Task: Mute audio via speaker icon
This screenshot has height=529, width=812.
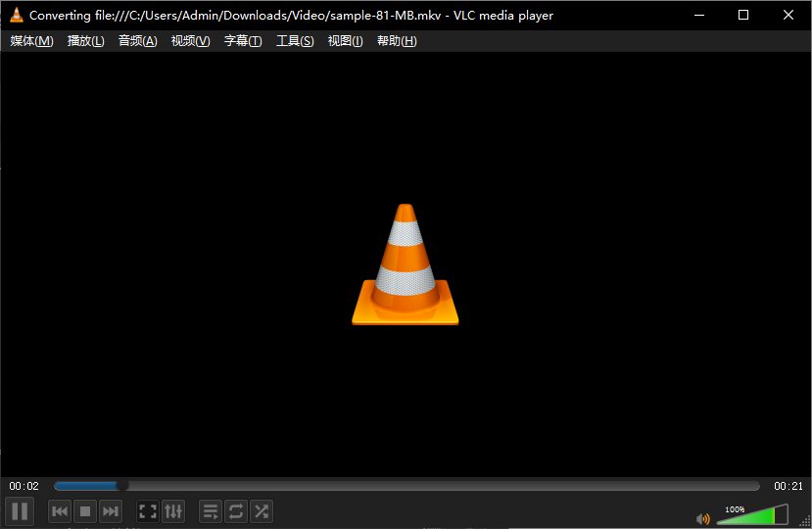Action: (x=702, y=518)
